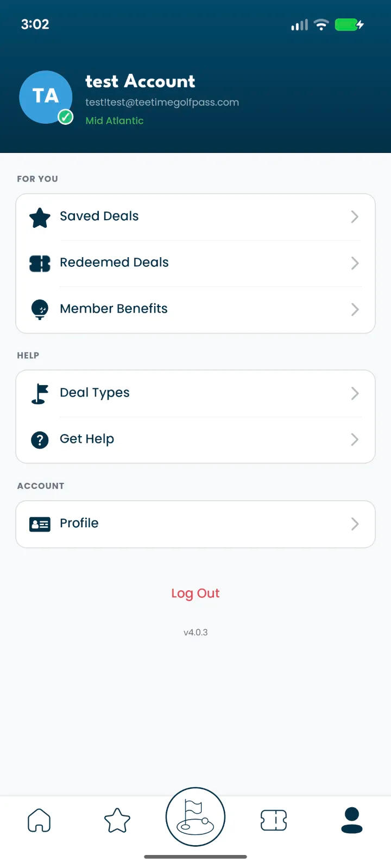Tap the Get Help question mark icon
This screenshot has height=868, width=391.
tap(40, 439)
